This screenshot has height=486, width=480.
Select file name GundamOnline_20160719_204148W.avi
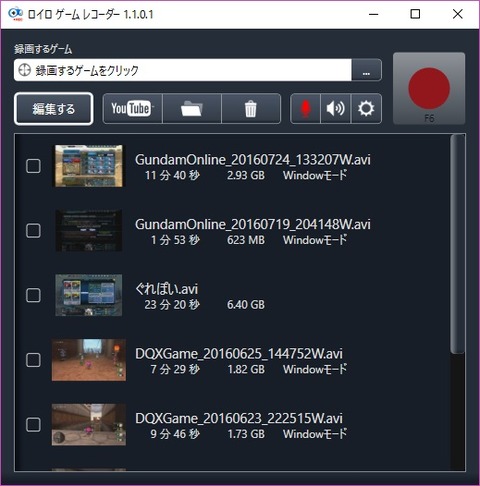pos(253,224)
